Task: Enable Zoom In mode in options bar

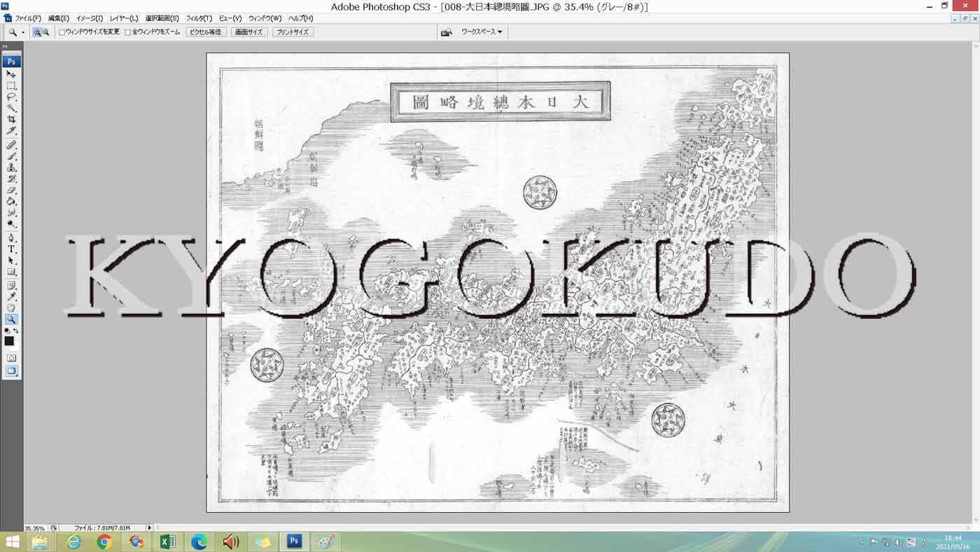Action: tap(37, 32)
